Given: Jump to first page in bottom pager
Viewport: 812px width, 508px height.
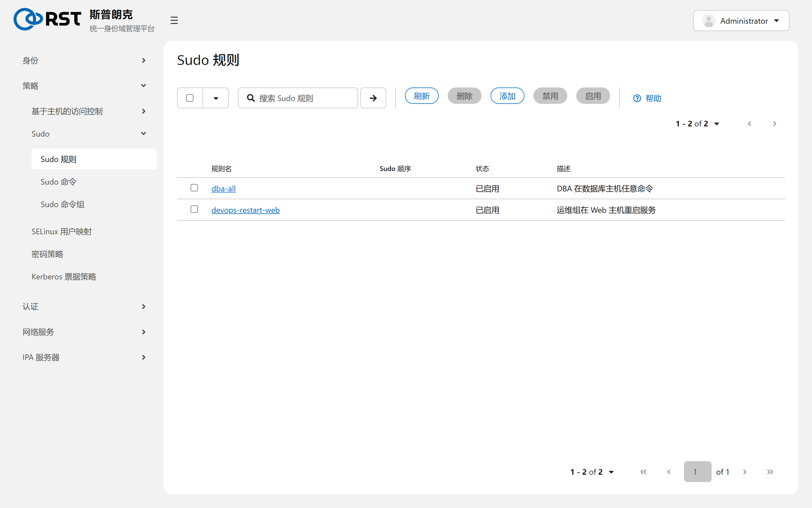Looking at the screenshot, I should pos(643,472).
